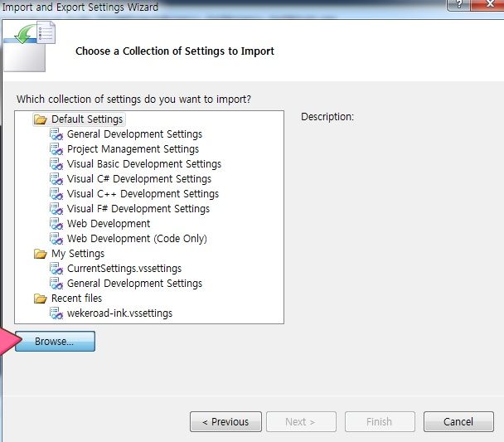Screen dimensions: 504x442
Task: Pick Visual C++ Development Settings
Action: pyautogui.click(x=143, y=194)
